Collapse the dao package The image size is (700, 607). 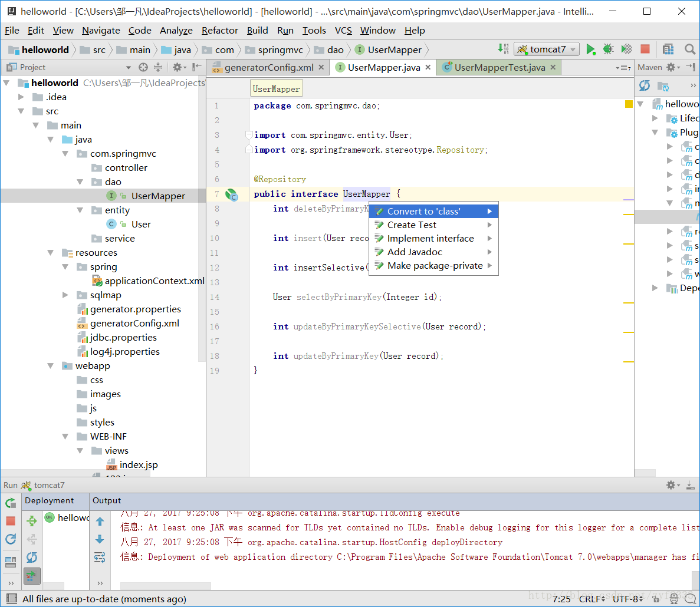pos(80,182)
